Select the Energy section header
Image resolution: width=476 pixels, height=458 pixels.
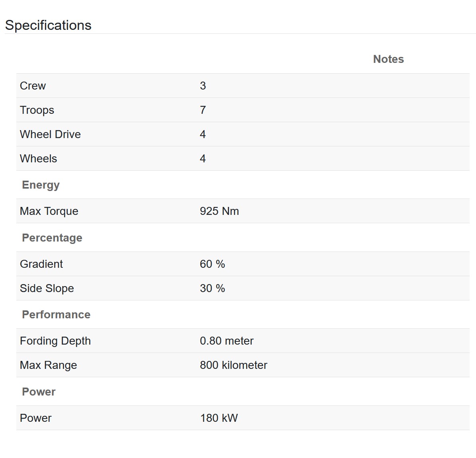[41, 185]
